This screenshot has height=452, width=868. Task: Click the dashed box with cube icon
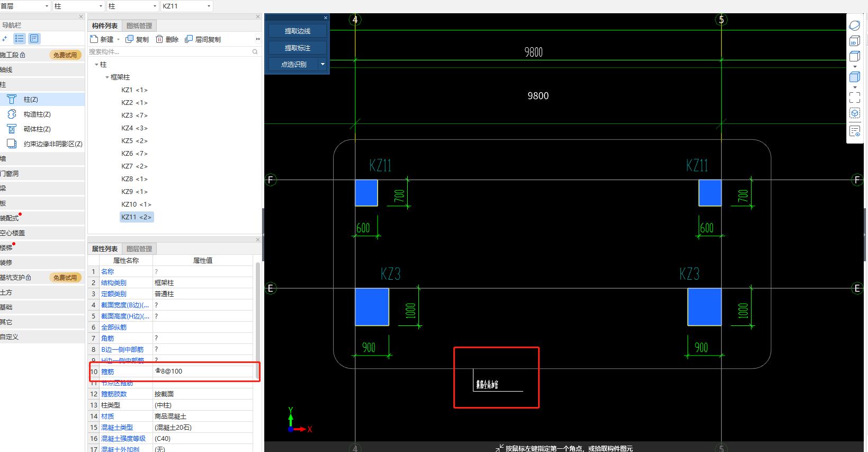(x=855, y=113)
